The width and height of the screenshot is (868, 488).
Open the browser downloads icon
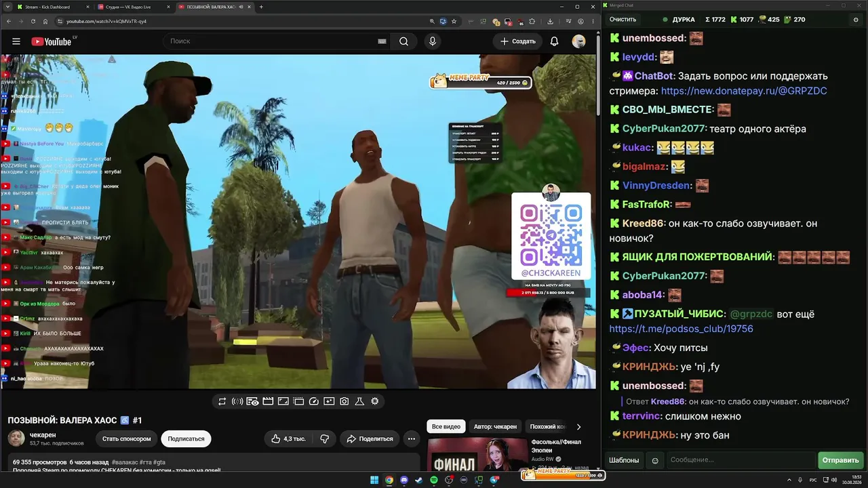550,21
